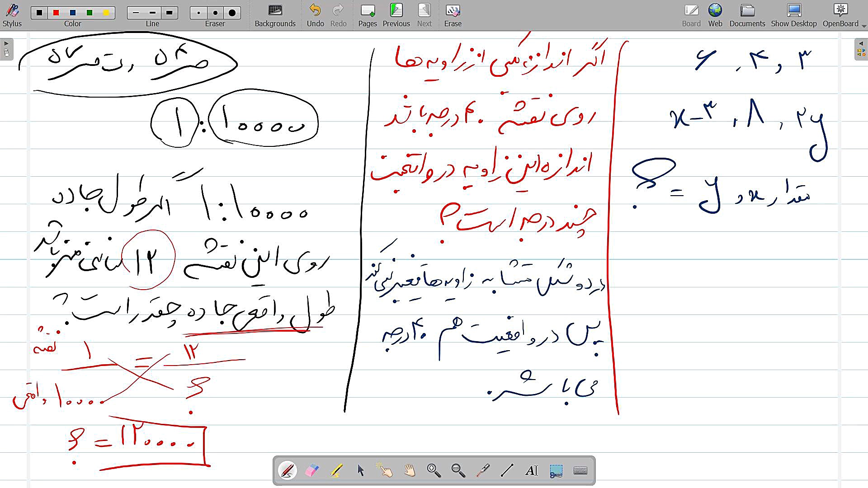
Task: Choose the thin line width option
Action: coord(136,13)
